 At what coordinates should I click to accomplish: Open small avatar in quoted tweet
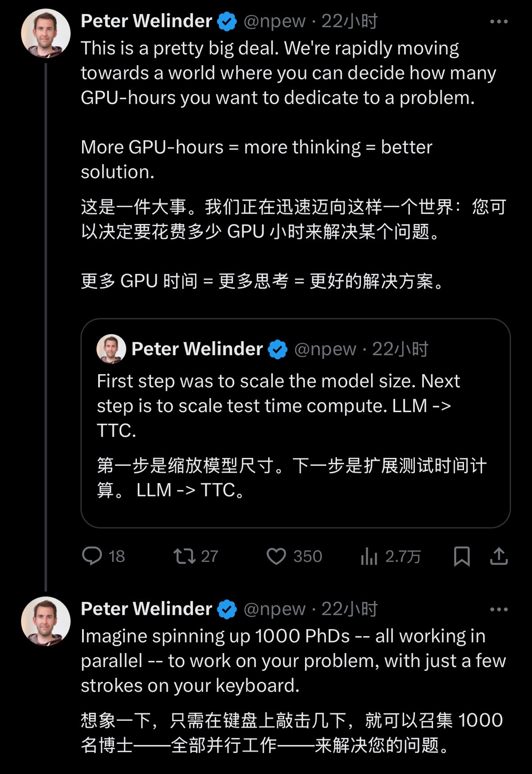(111, 349)
